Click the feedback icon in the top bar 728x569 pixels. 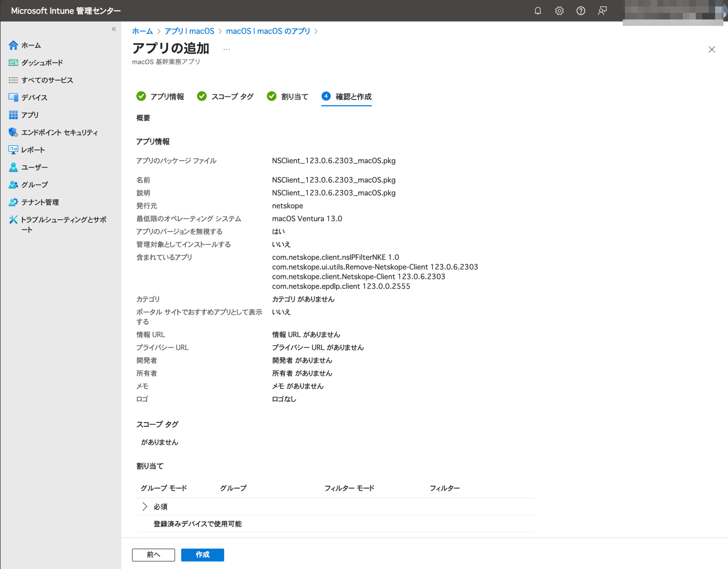click(601, 11)
